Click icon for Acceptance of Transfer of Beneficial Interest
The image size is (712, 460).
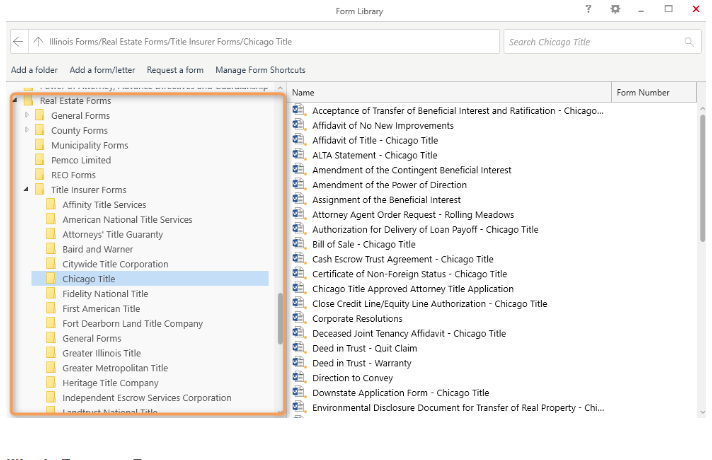tap(298, 110)
